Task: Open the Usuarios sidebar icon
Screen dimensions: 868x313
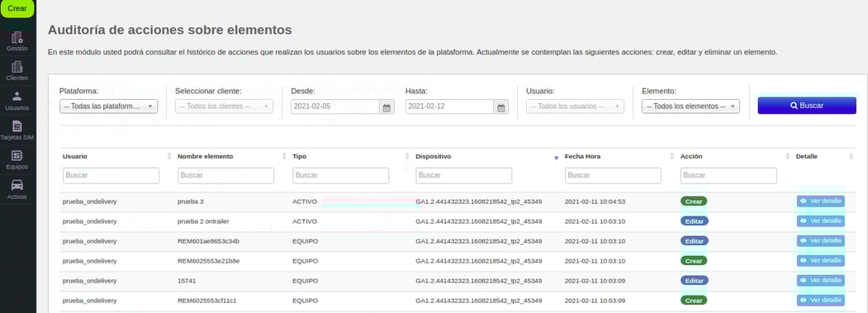Action: coord(17,97)
